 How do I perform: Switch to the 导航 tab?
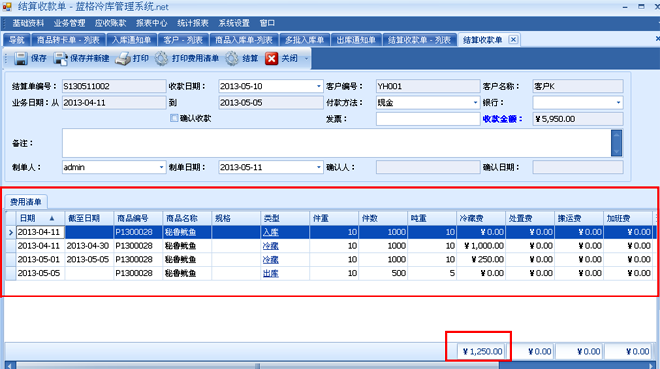[17, 40]
